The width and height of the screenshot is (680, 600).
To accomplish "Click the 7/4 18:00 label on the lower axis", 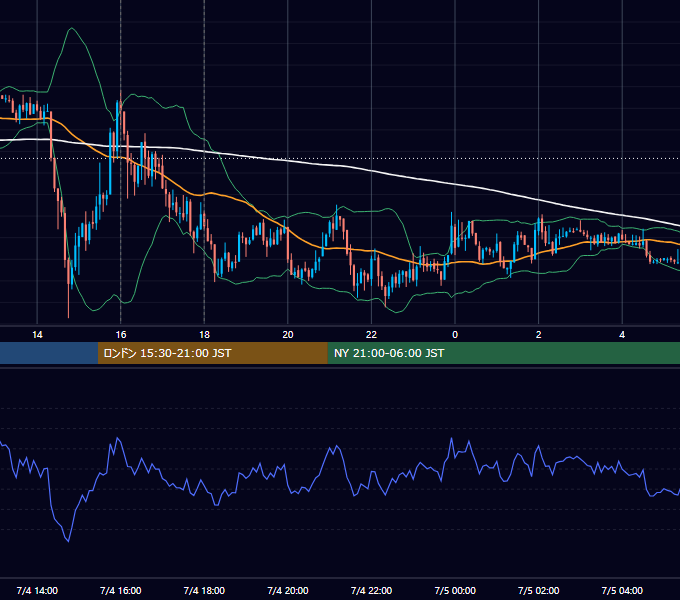I will pyautogui.click(x=204, y=591).
